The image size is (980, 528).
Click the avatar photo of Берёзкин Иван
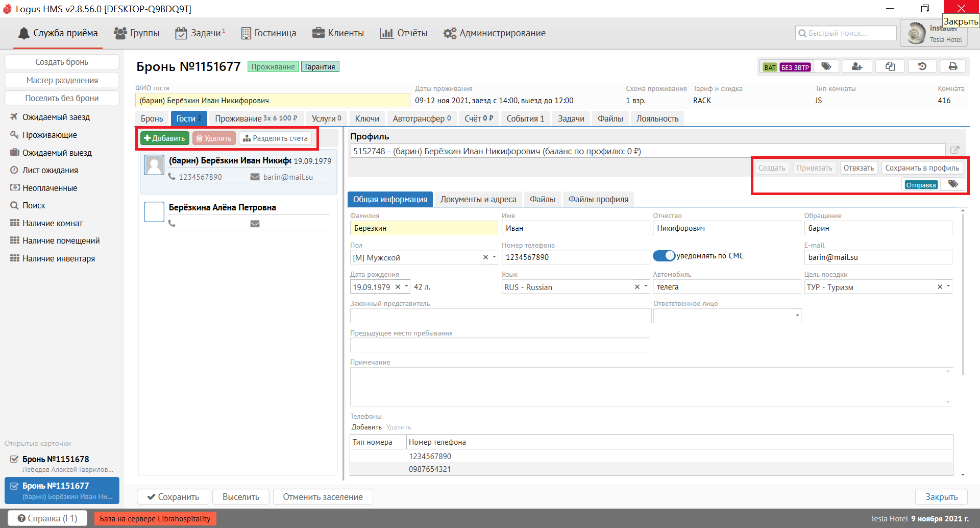tap(154, 165)
